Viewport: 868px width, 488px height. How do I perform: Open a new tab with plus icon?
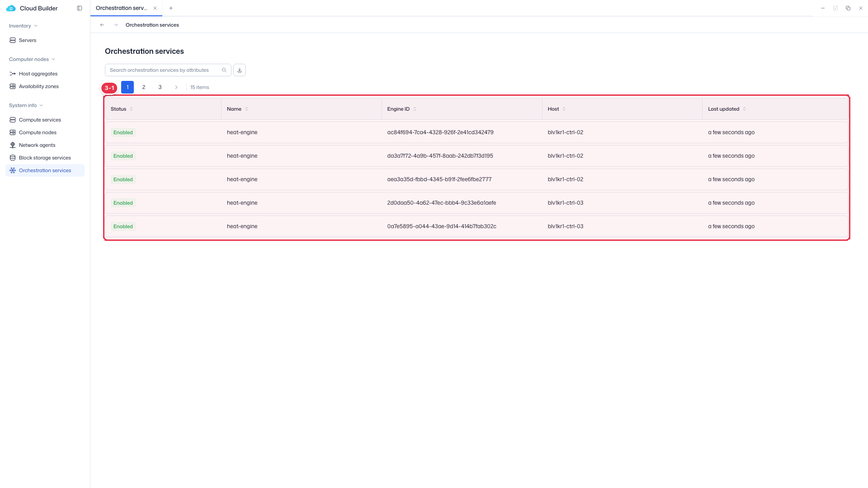[x=171, y=8]
